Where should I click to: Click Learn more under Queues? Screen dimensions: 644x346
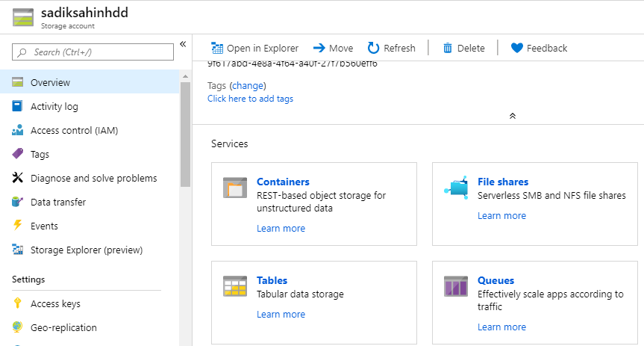tap(501, 327)
